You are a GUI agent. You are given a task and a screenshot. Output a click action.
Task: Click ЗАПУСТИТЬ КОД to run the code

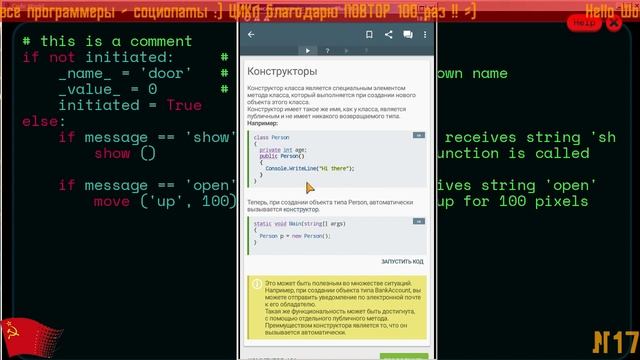(x=402, y=262)
